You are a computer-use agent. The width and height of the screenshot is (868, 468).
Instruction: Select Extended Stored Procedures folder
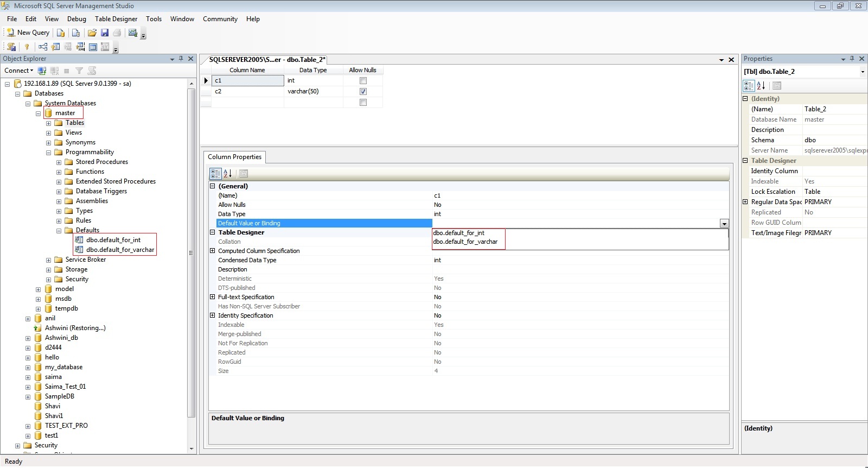(116, 181)
